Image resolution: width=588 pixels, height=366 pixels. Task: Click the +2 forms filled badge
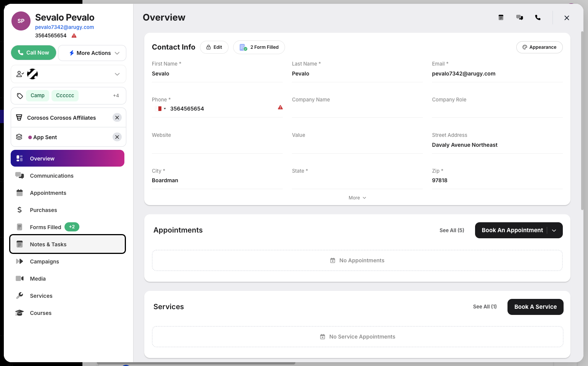(x=72, y=227)
